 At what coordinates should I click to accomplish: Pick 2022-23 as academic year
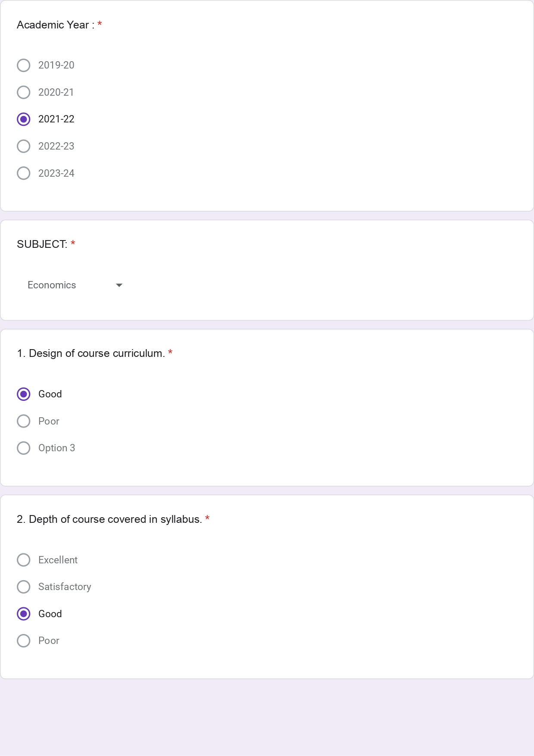(x=24, y=146)
